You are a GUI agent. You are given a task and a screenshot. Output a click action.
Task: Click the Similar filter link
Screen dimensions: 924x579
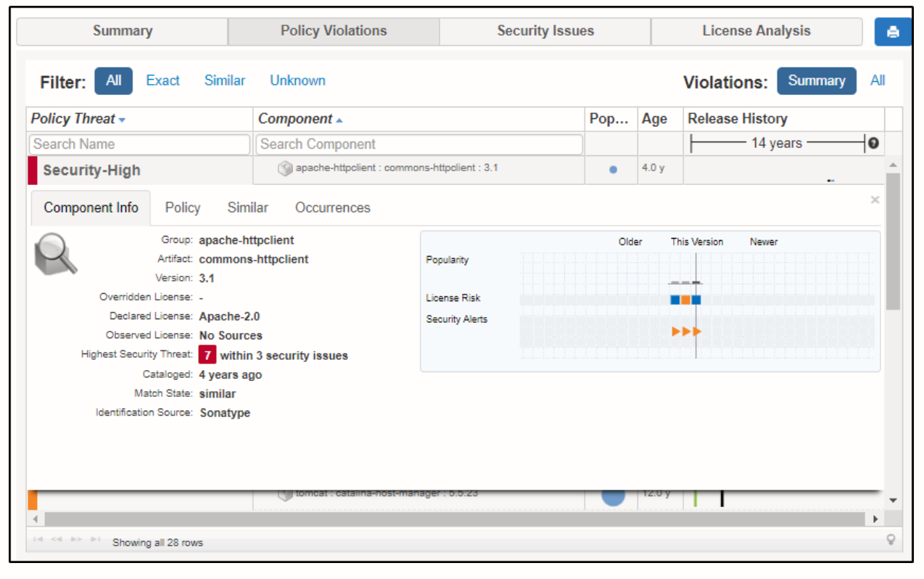click(x=224, y=81)
